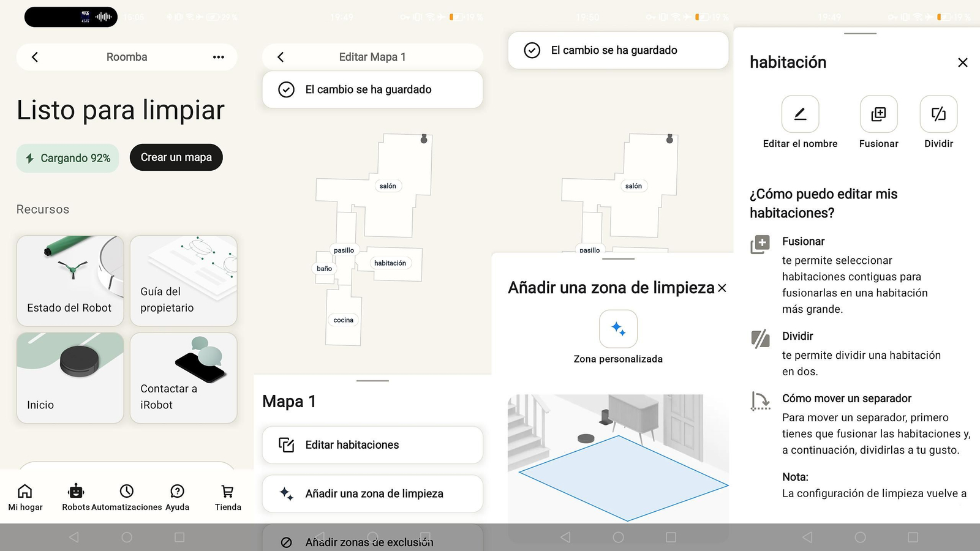The width and height of the screenshot is (980, 551).
Task: Tap Android back button under the Roomba screen
Action: (74, 537)
